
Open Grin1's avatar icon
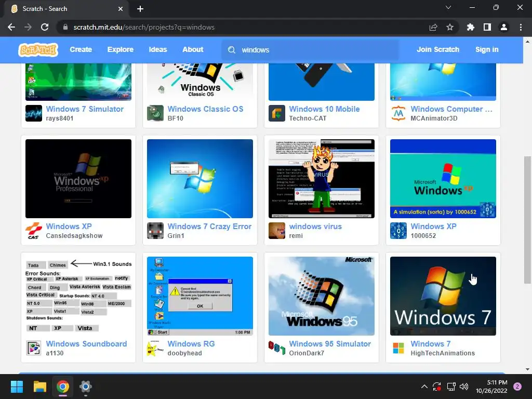tap(155, 231)
